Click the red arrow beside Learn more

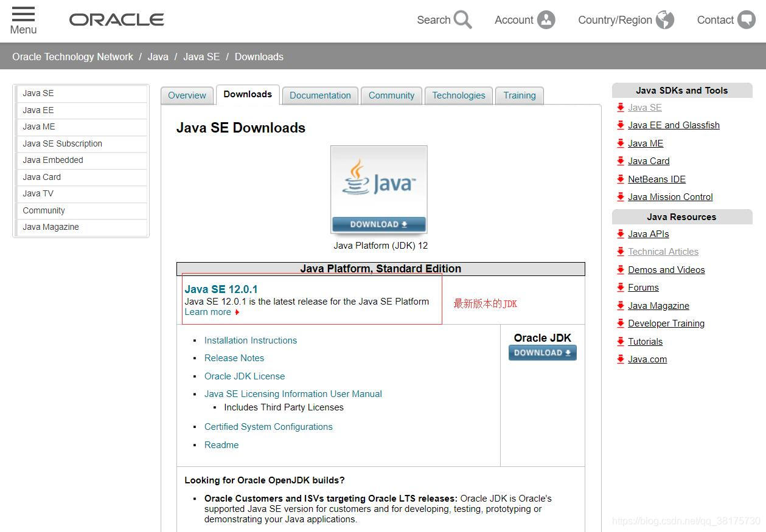[237, 313]
